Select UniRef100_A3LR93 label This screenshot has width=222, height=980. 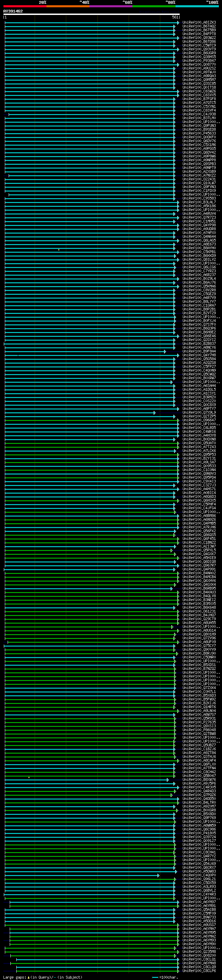199,886
